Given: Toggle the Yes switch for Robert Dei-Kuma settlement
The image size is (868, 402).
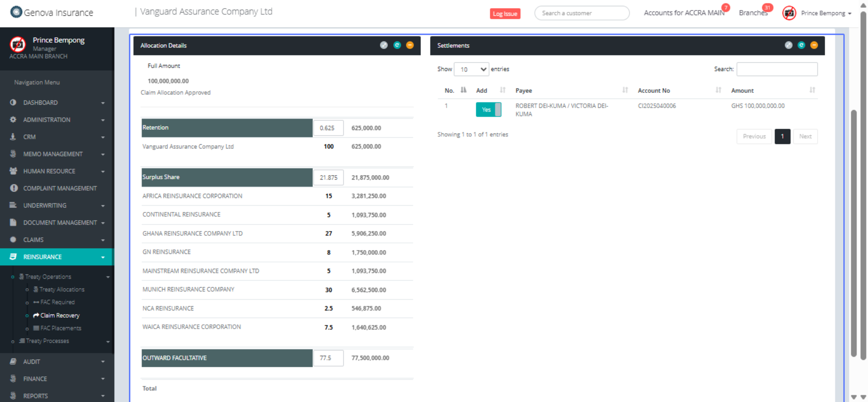Looking at the screenshot, I should coord(488,110).
